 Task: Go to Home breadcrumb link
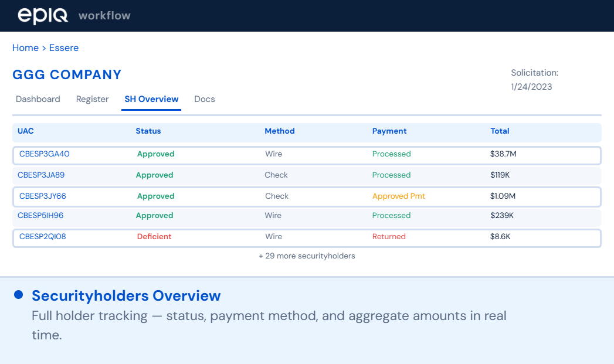(x=25, y=47)
